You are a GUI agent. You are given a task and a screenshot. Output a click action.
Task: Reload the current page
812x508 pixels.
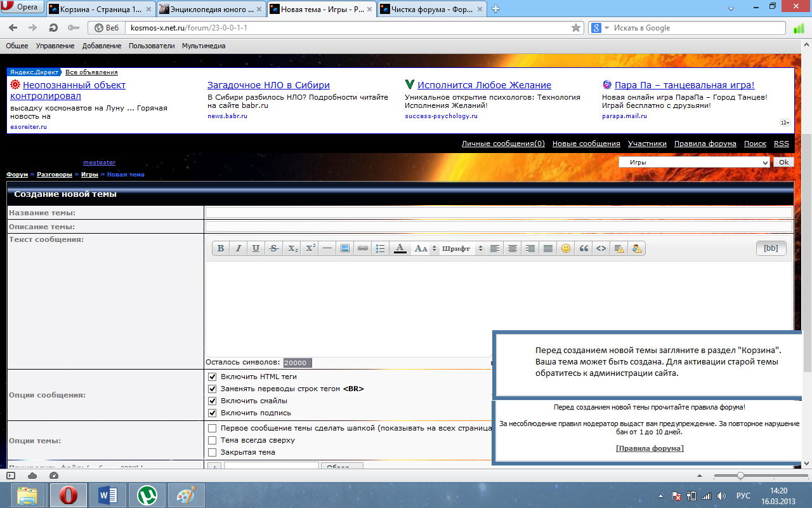(x=53, y=28)
